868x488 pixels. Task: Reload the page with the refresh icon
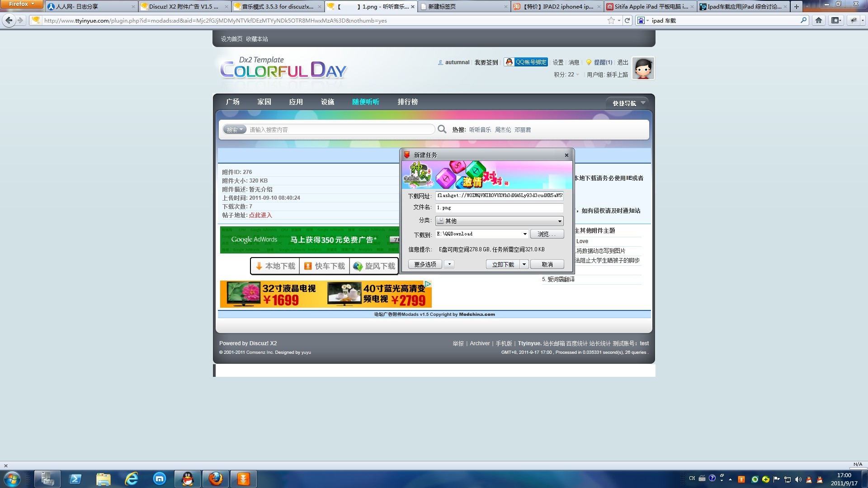click(627, 20)
